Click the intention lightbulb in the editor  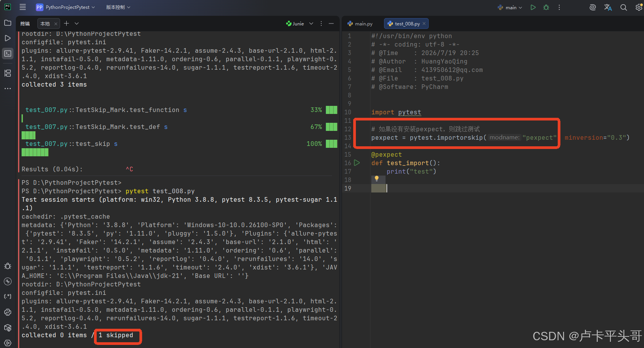(x=377, y=179)
